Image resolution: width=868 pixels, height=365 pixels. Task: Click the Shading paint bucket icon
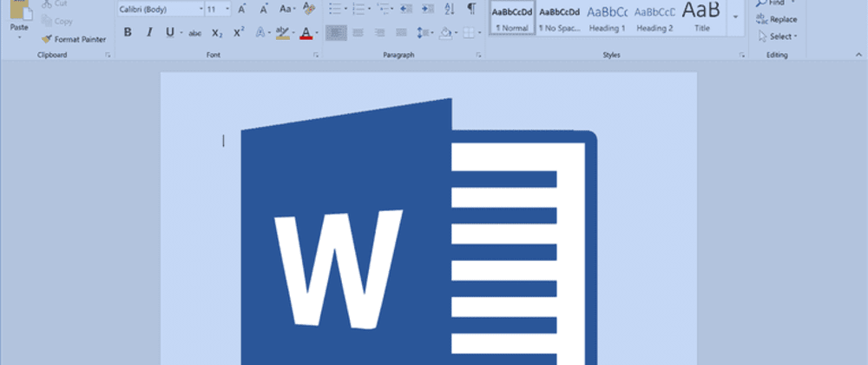(445, 33)
